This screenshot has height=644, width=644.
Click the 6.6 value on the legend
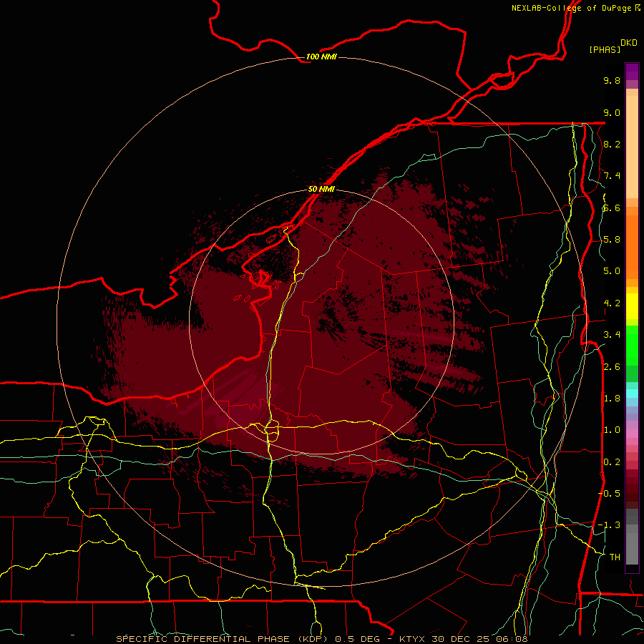[612, 208]
